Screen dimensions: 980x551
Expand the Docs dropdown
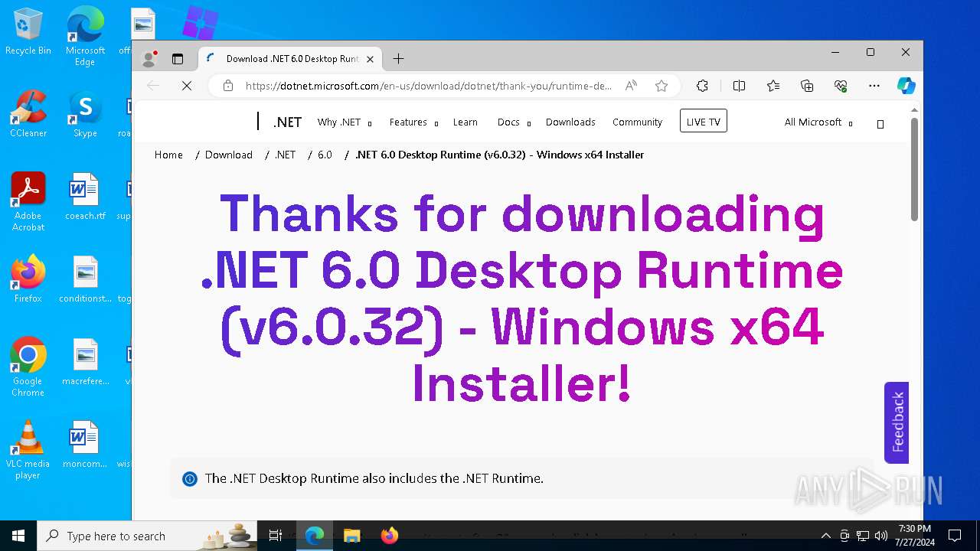[514, 122]
